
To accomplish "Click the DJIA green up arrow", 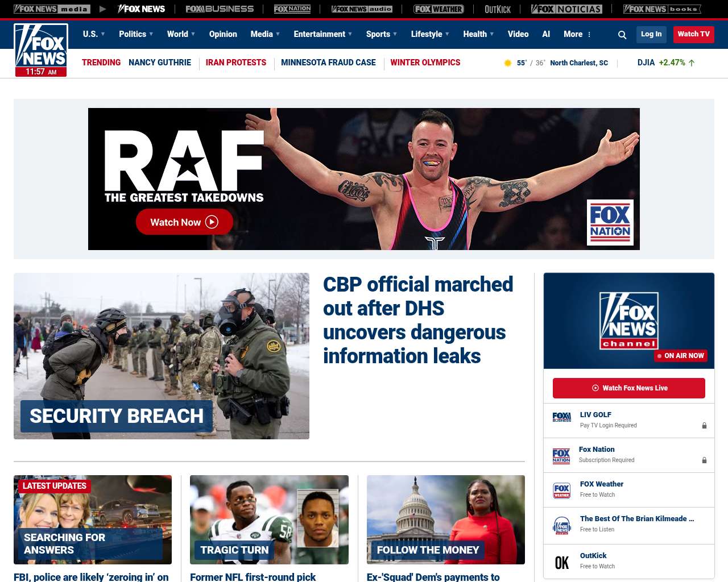I will (692, 63).
